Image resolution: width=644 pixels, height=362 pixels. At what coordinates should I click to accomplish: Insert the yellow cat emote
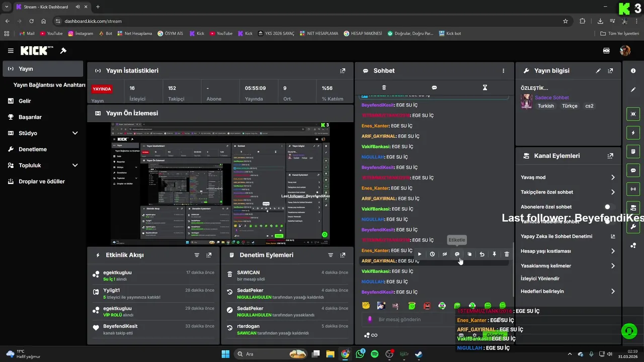click(x=366, y=306)
